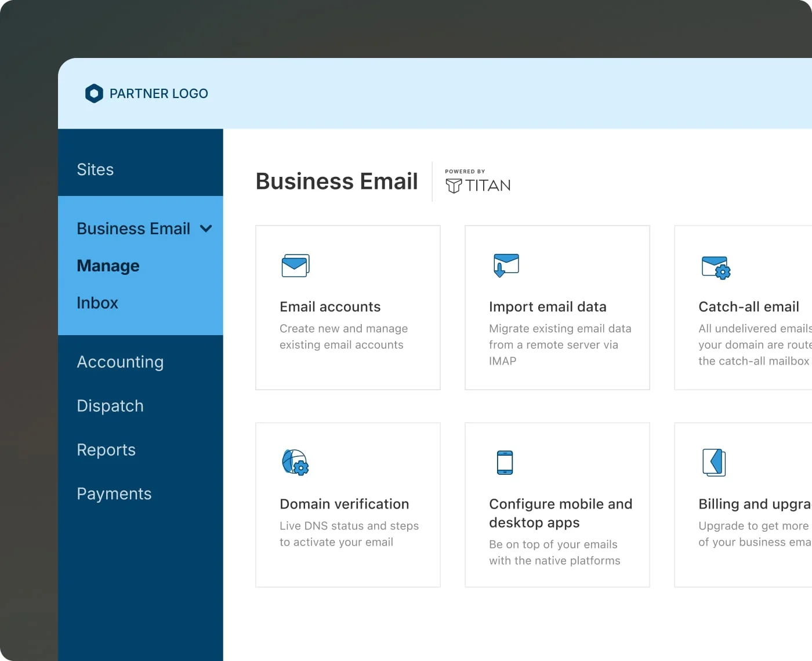Click the Billing and upgrade icon
This screenshot has width=812, height=661.
[x=714, y=462]
